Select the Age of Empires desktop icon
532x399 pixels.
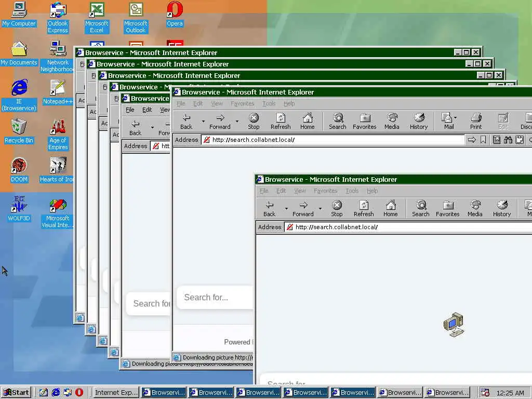tap(58, 135)
